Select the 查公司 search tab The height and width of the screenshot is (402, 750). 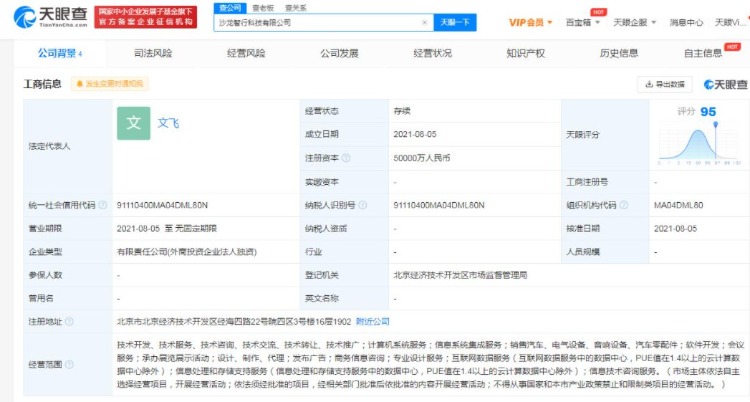click(x=230, y=8)
